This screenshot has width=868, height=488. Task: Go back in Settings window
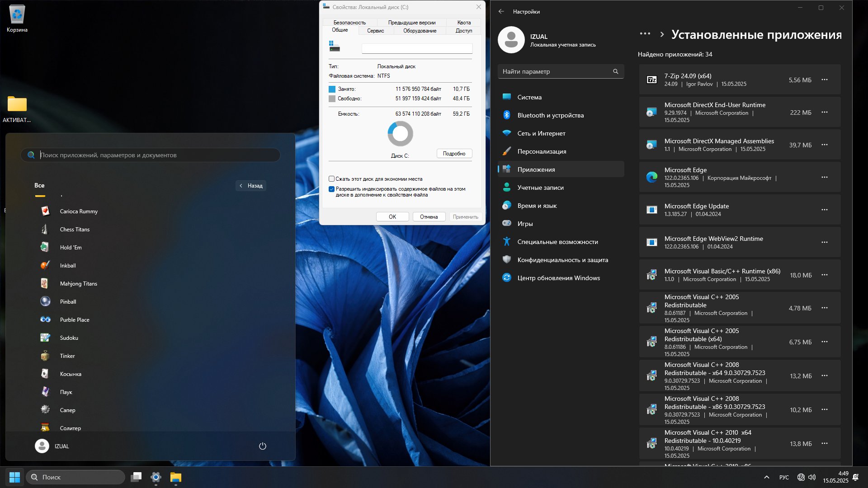pyautogui.click(x=501, y=11)
